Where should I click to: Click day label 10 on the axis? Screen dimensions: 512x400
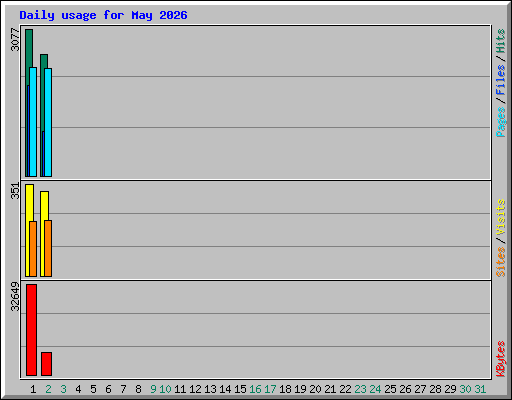coord(165,389)
